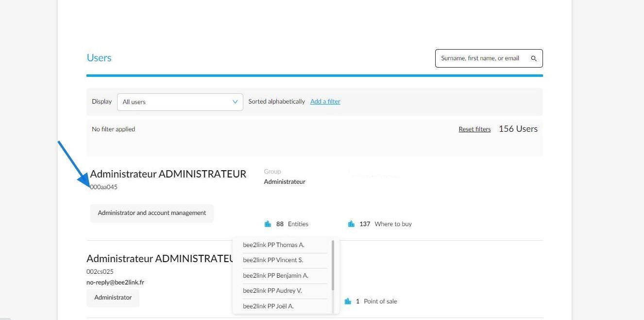
Task: Click the Administrator role tag on the second user
Action: pyautogui.click(x=113, y=298)
